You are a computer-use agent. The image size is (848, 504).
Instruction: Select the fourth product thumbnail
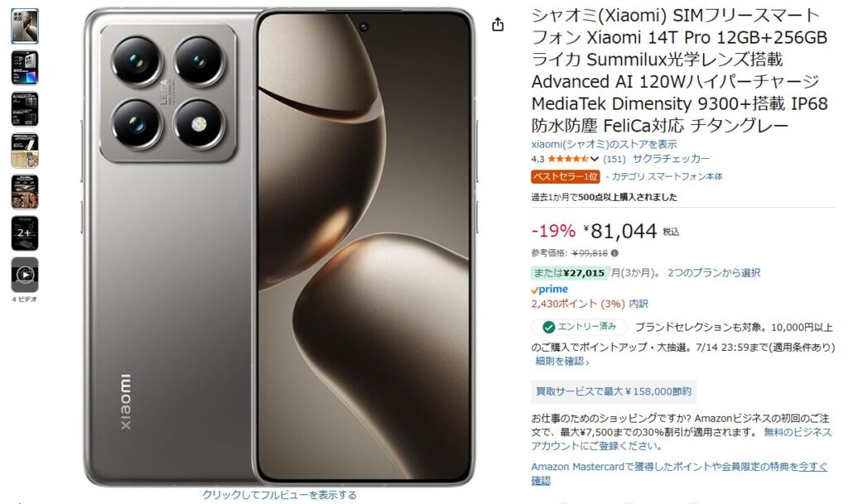(25, 151)
